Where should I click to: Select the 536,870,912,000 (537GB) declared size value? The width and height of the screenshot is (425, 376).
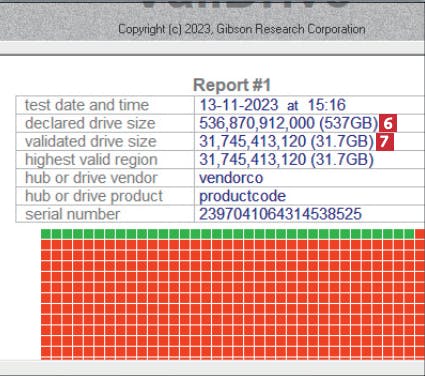coord(288,123)
